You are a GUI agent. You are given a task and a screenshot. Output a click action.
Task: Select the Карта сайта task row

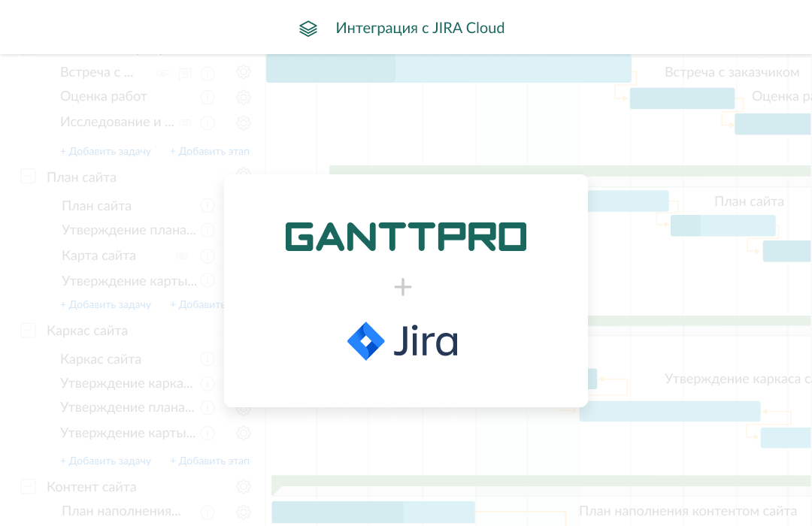click(99, 255)
